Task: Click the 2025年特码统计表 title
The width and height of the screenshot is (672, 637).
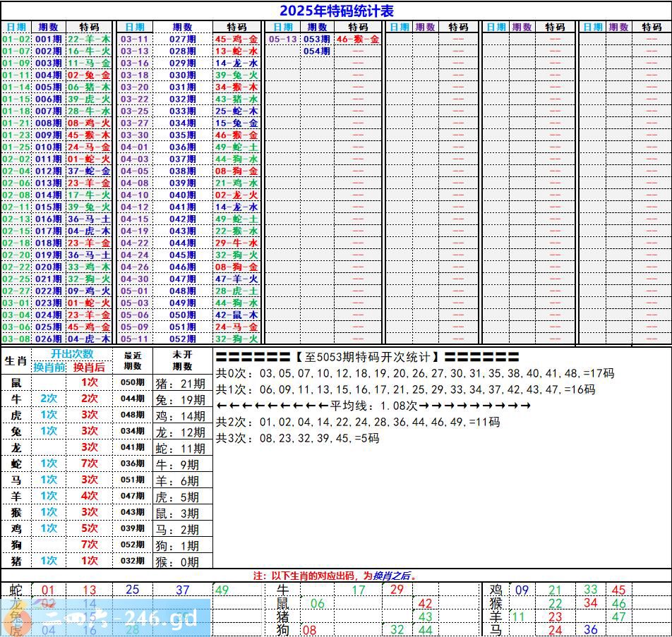Action: click(336, 11)
